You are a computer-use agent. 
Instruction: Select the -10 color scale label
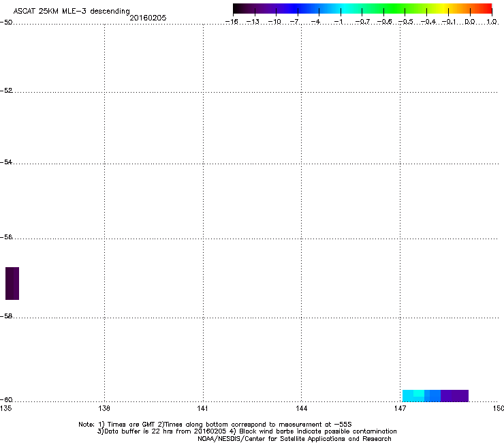[274, 22]
